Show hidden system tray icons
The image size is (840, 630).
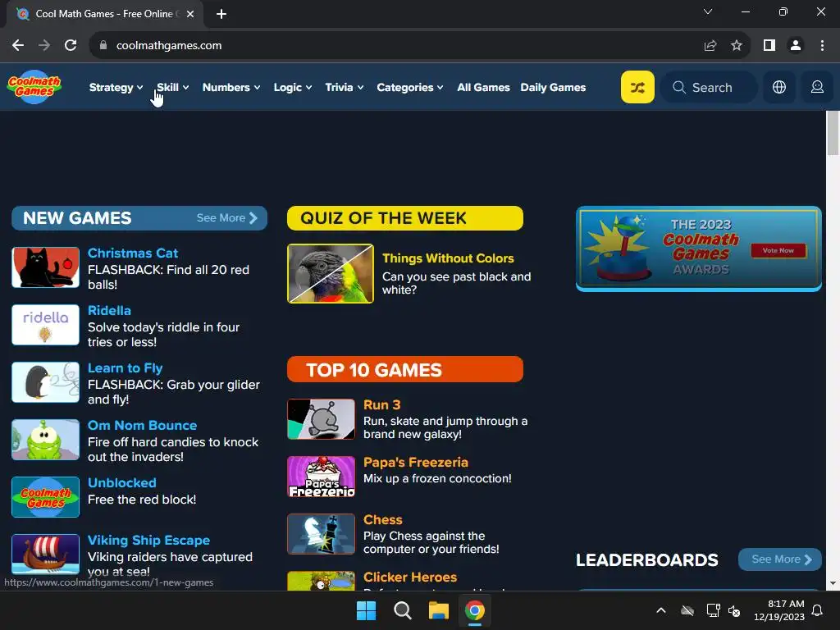[661, 610]
